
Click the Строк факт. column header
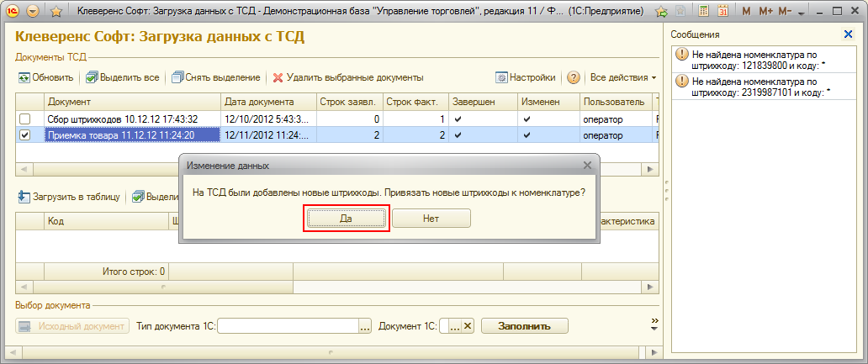(x=415, y=103)
